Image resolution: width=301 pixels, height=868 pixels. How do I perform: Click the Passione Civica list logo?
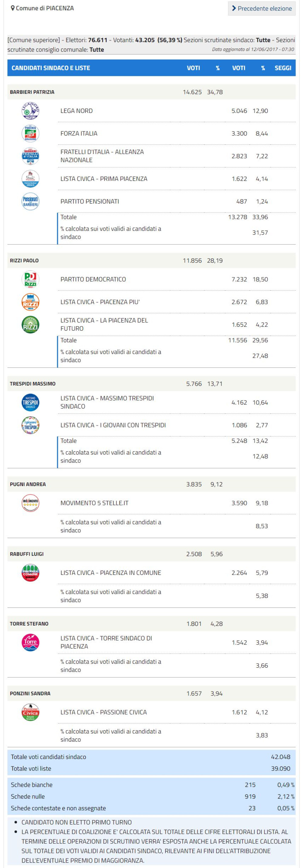(30, 712)
